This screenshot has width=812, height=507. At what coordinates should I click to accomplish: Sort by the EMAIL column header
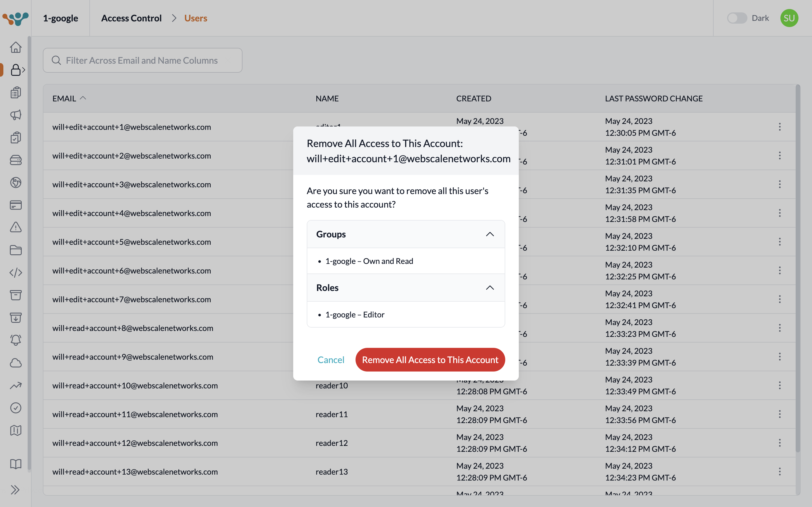(64, 99)
